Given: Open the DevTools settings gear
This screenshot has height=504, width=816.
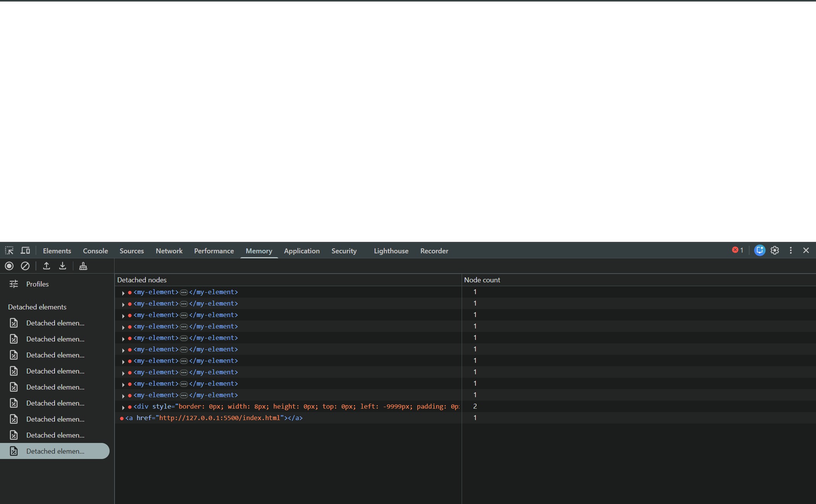Looking at the screenshot, I should click(x=775, y=250).
